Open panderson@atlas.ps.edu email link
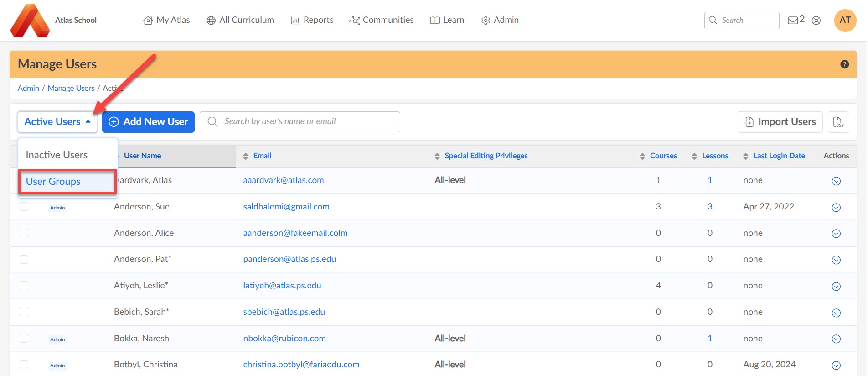The image size is (868, 376). [x=289, y=259]
